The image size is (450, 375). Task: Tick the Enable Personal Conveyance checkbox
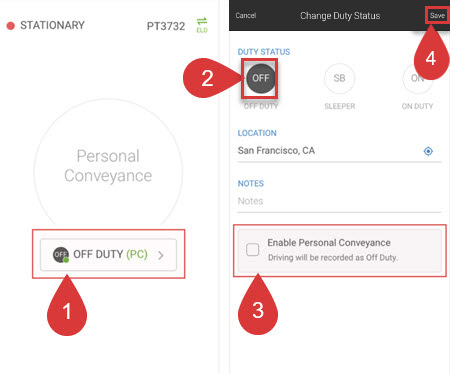click(x=252, y=249)
